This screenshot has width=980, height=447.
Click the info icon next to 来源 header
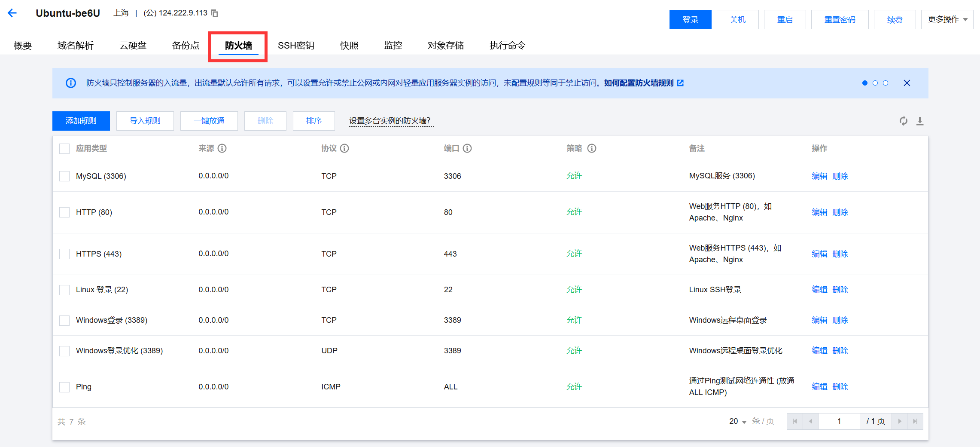[x=222, y=148]
